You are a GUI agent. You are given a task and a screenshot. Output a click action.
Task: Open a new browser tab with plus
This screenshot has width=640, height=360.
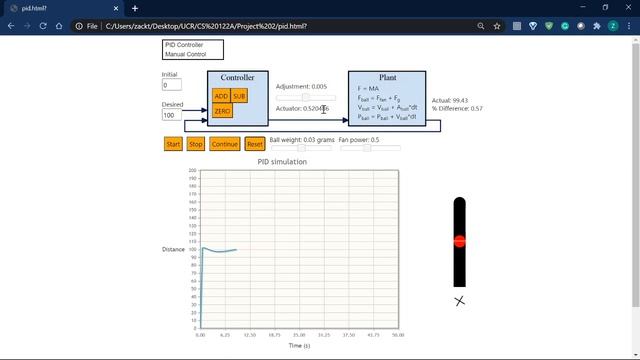coord(135,8)
